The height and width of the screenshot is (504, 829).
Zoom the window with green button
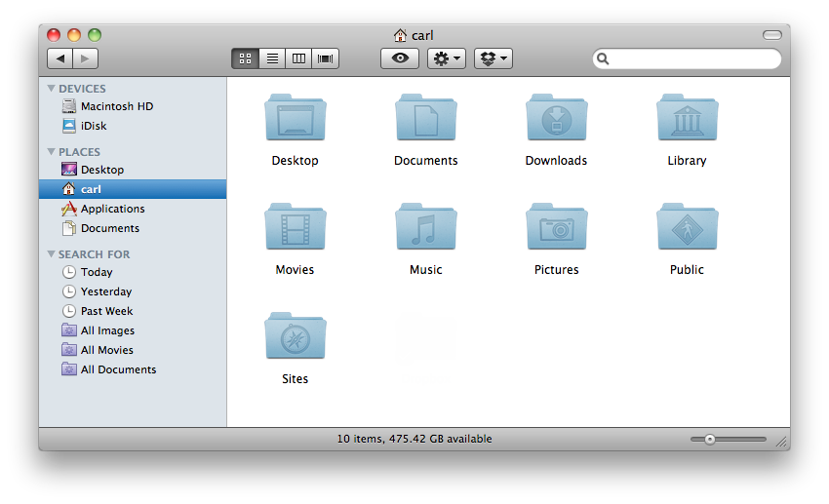point(95,35)
